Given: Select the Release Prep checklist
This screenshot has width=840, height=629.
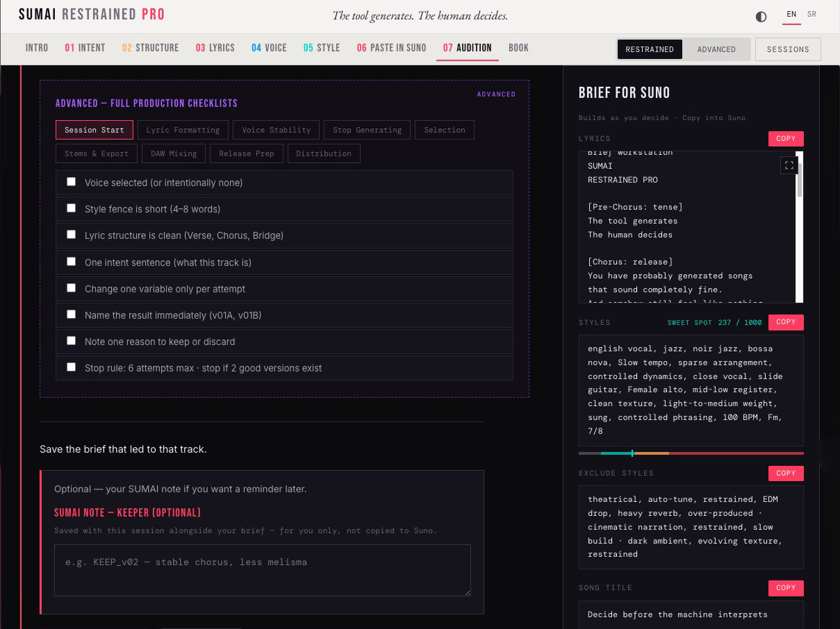Looking at the screenshot, I should point(247,153).
